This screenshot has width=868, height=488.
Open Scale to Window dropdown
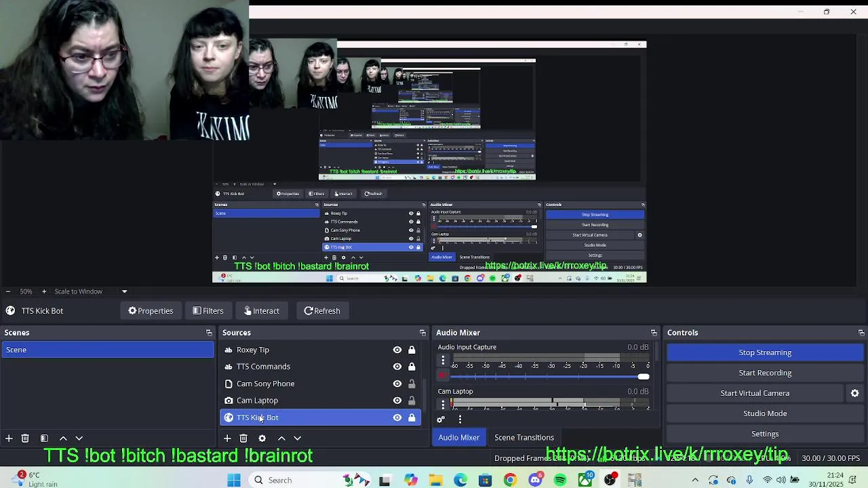[x=91, y=291]
